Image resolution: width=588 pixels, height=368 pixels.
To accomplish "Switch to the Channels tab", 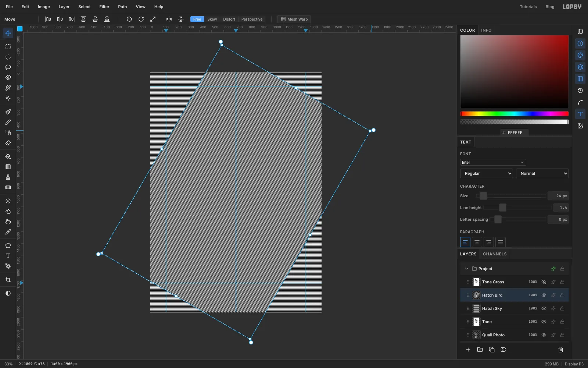I will coord(495,254).
